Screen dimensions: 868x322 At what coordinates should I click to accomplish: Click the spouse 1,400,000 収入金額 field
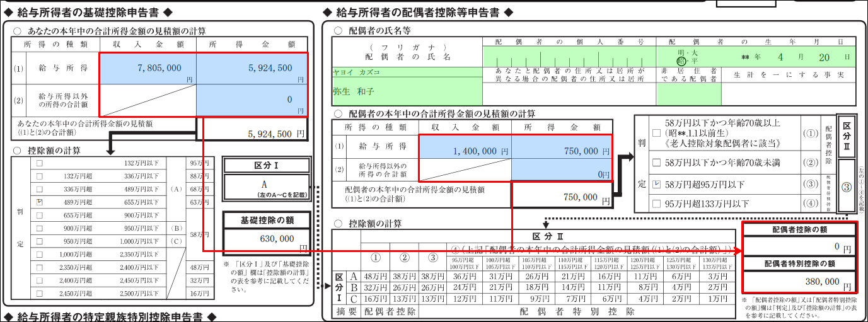click(464, 151)
